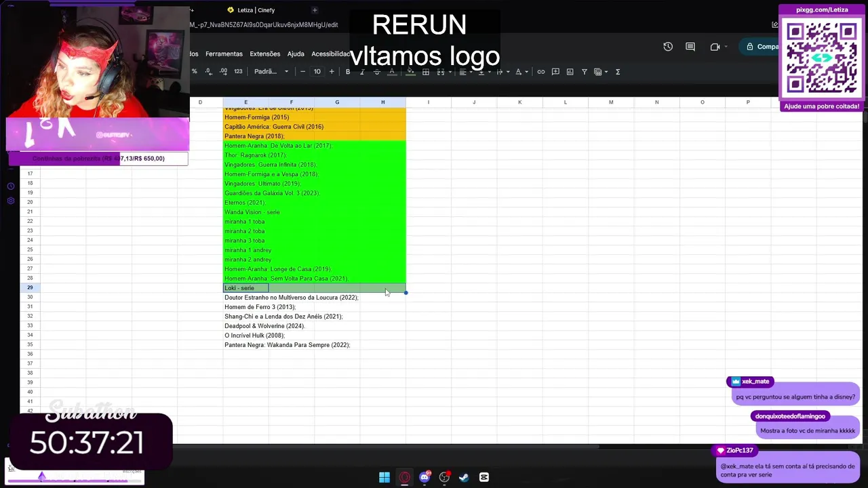Increase font size with plus button
This screenshot has width=868, height=488.
click(x=332, y=72)
